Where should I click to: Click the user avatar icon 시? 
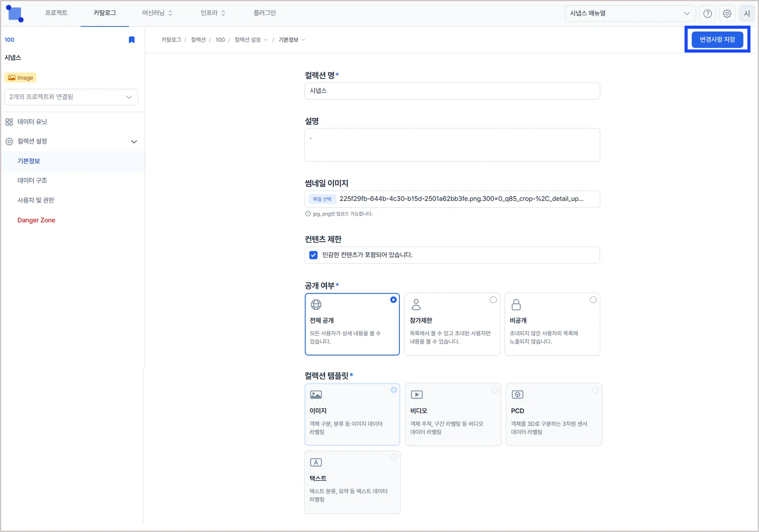coord(747,14)
